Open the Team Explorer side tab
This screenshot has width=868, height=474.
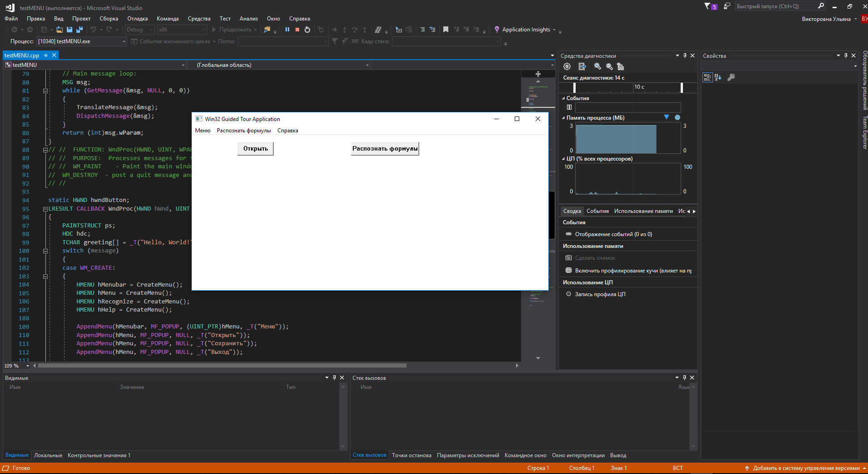tap(864, 133)
